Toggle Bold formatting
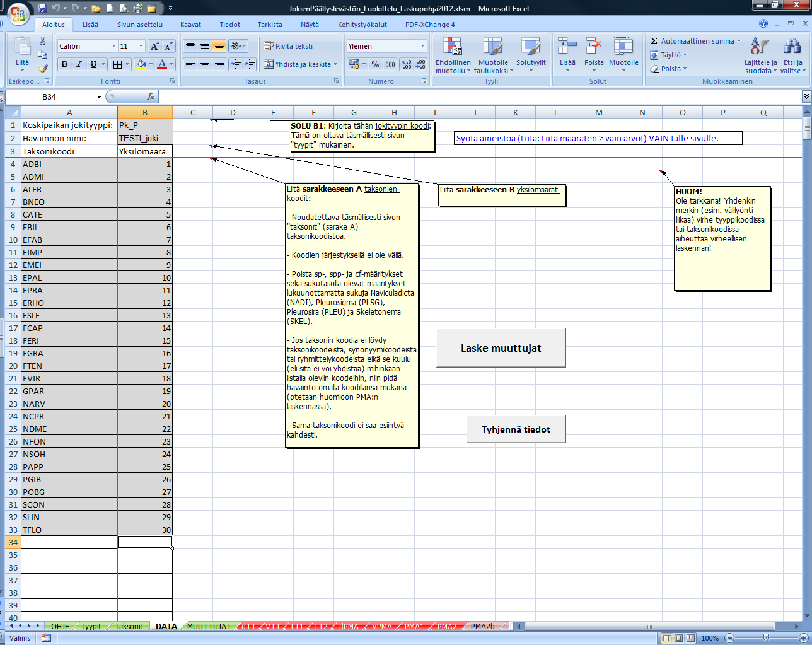The height and width of the screenshot is (645, 812). coord(64,64)
